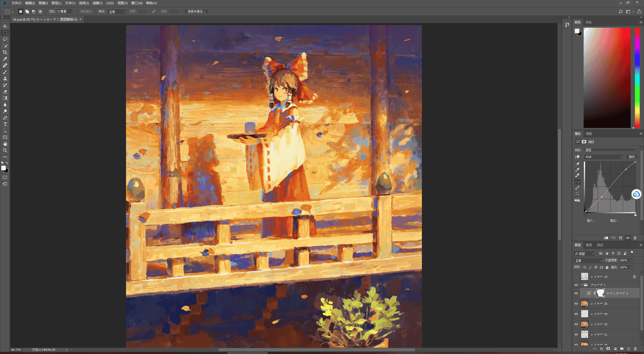Switch to the 路径 tab
This screenshot has height=354, width=644.
[600, 245]
